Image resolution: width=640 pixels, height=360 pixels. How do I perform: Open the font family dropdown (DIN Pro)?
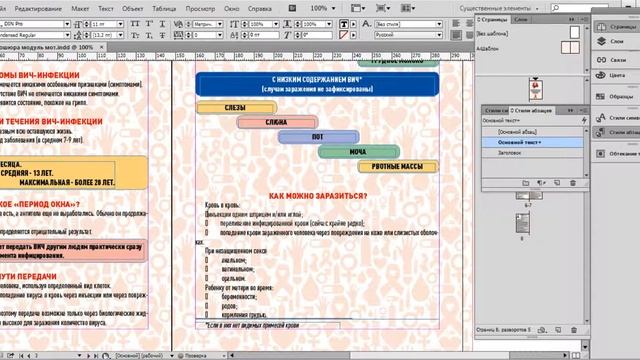pyautogui.click(x=67, y=24)
